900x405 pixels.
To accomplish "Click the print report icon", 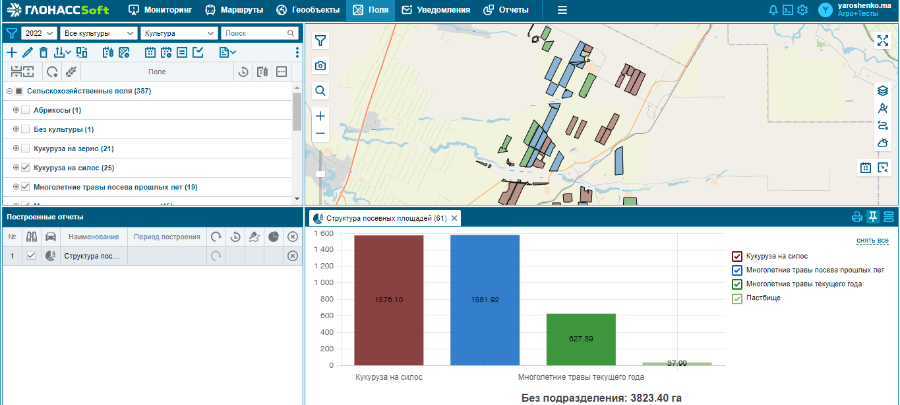I will [x=856, y=217].
